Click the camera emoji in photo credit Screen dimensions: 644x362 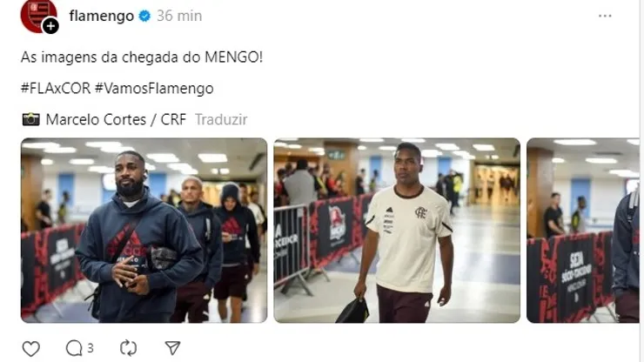(x=30, y=119)
